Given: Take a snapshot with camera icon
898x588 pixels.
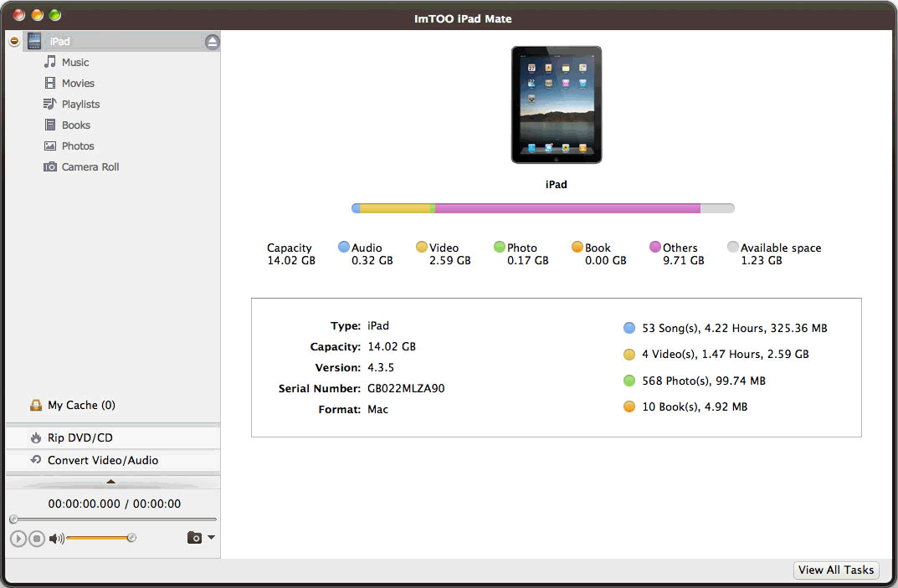Looking at the screenshot, I should (x=194, y=538).
